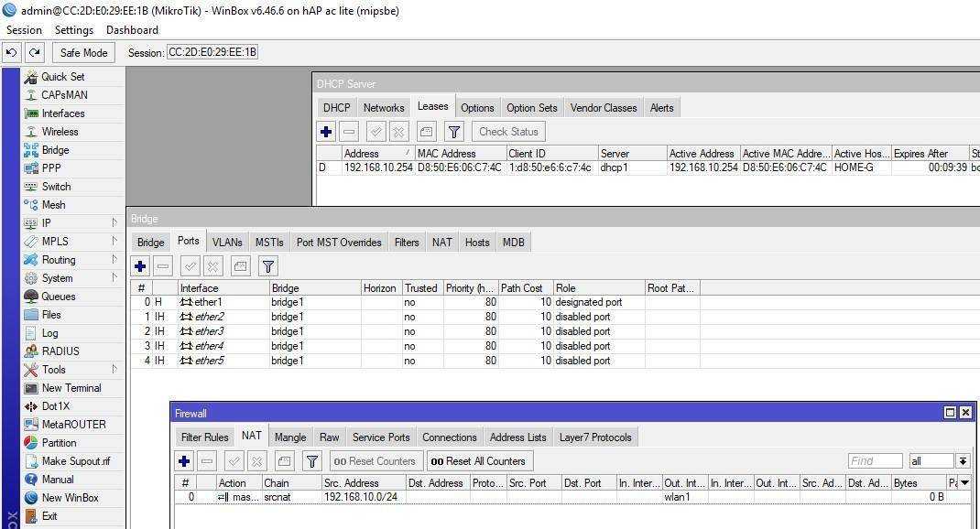Enable selected firewall rule with checkmark icon

(234, 461)
